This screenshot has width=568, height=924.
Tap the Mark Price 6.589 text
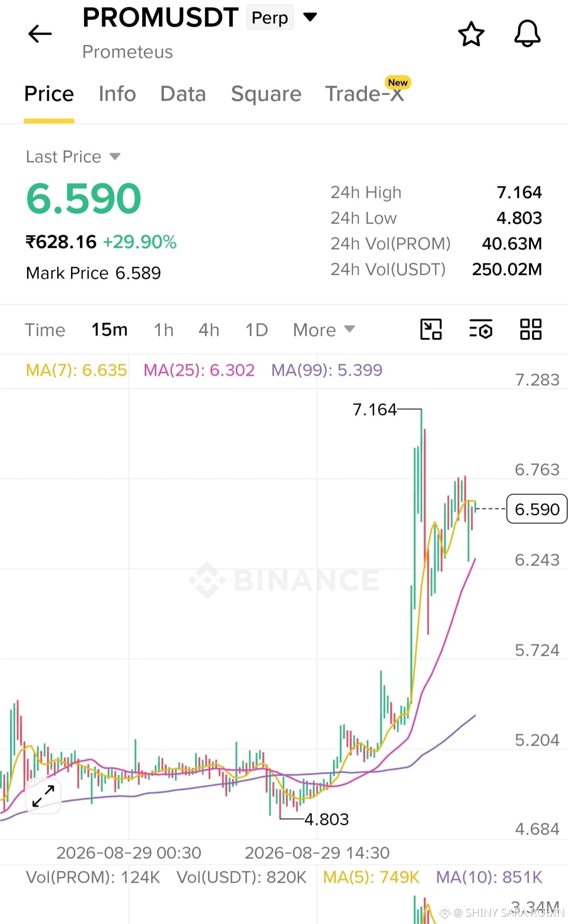coord(93,273)
